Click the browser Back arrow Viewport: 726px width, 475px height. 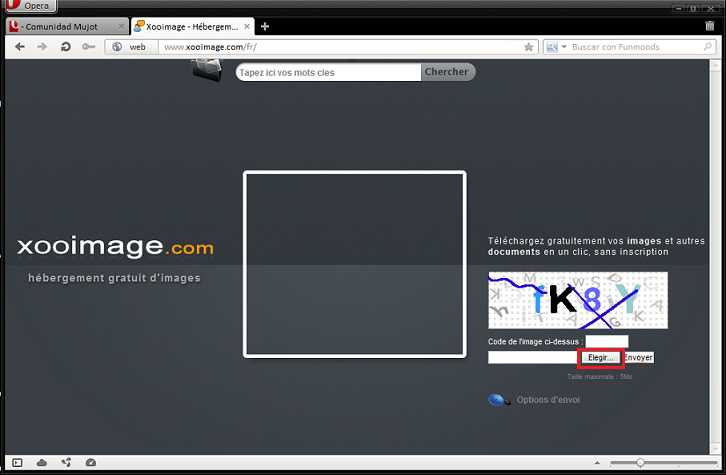19,47
